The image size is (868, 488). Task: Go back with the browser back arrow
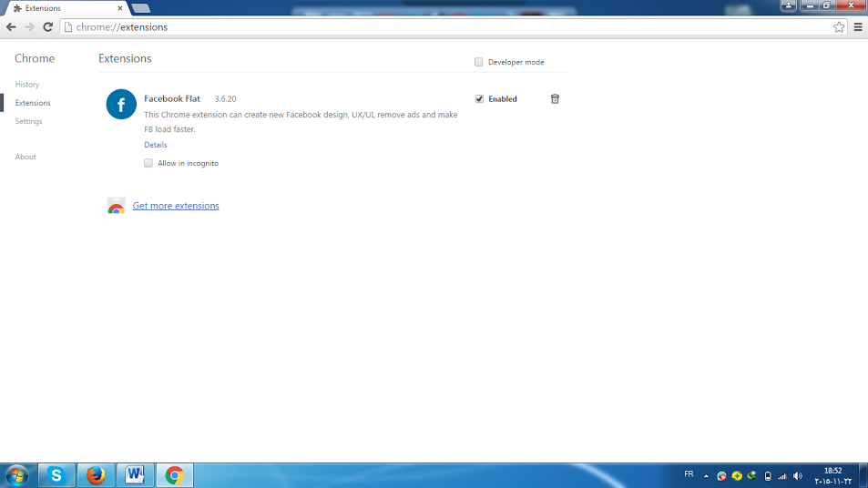click(x=11, y=27)
